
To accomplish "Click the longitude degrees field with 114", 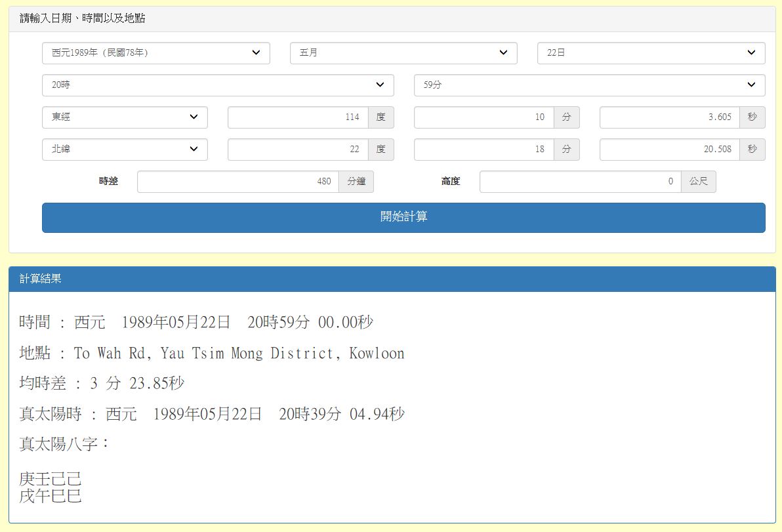I will (x=298, y=117).
